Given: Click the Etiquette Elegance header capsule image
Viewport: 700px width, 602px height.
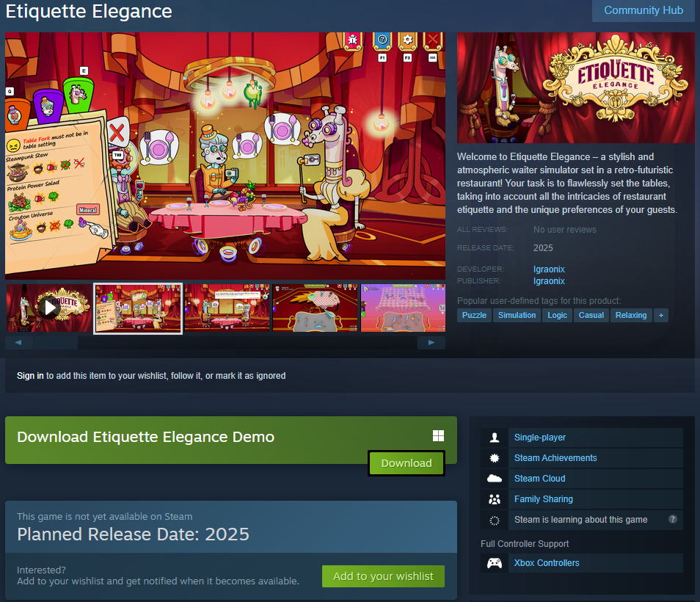Looking at the screenshot, I should 575,87.
